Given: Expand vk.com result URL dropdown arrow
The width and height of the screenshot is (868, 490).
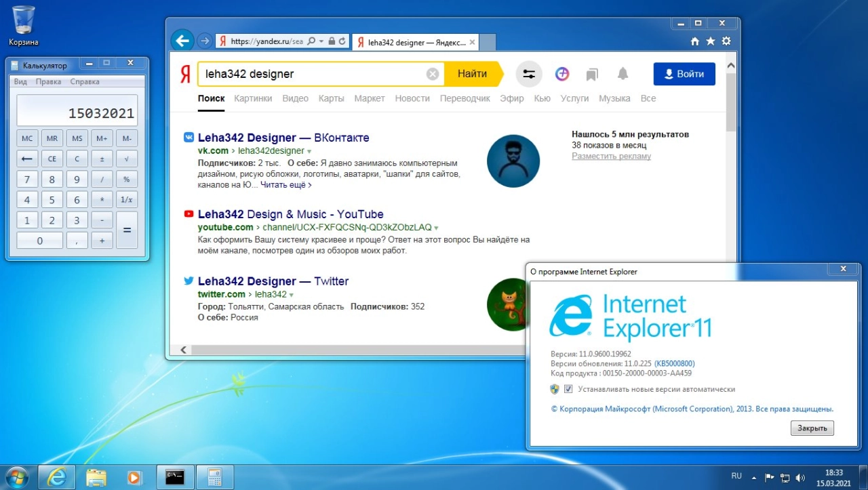Looking at the screenshot, I should point(309,151).
